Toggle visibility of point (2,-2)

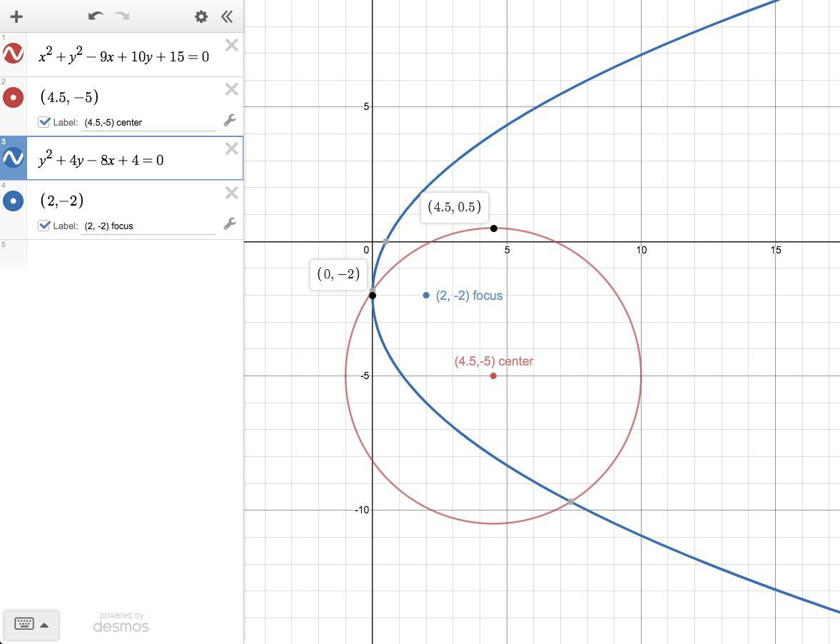pos(13,201)
